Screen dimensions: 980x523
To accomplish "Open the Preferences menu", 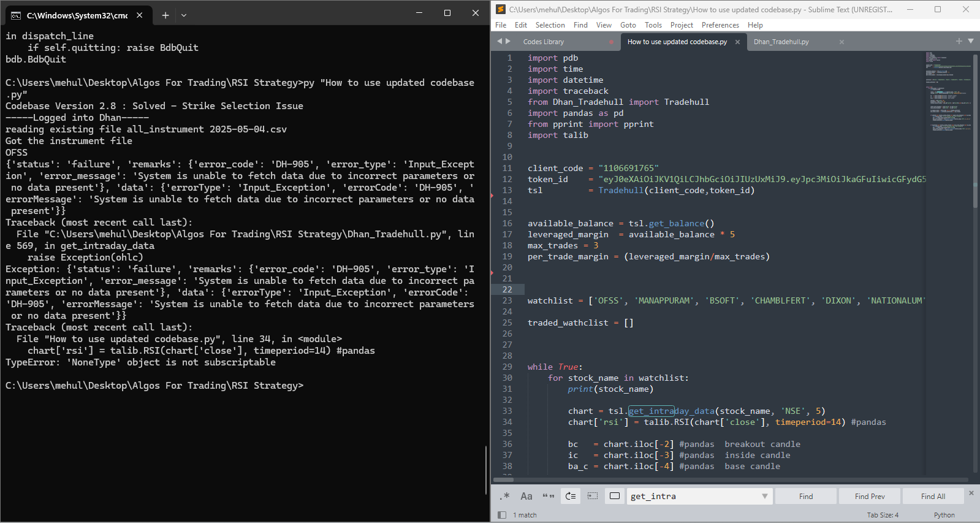I will 720,25.
